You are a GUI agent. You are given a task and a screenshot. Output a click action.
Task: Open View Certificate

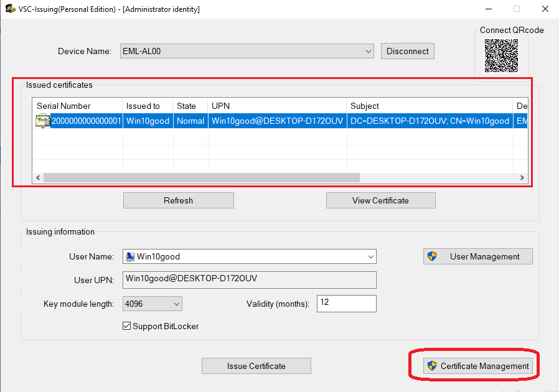click(x=380, y=200)
